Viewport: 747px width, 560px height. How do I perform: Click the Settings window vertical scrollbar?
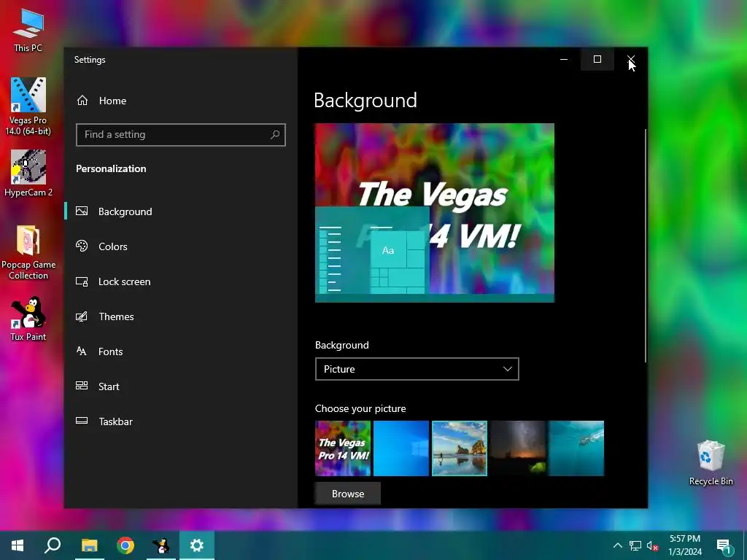tap(646, 245)
